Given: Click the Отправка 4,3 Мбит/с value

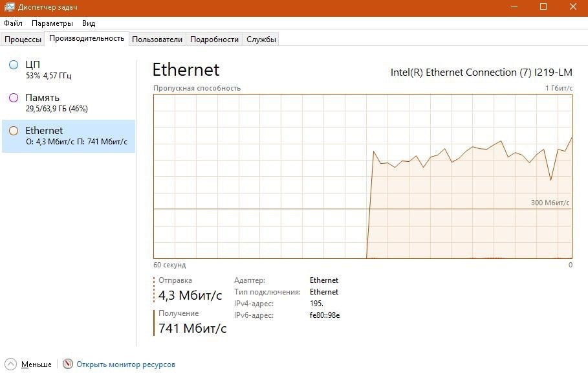Looking at the screenshot, I should click(x=190, y=295).
